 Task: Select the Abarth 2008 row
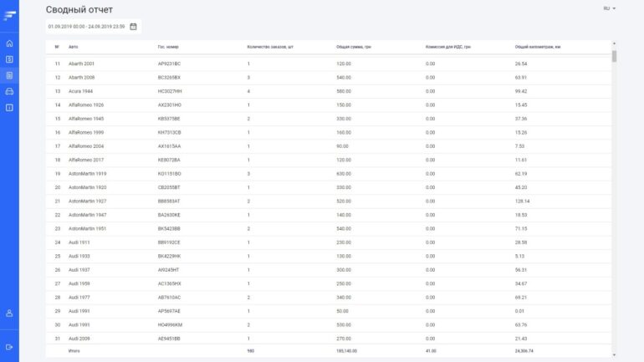pos(329,78)
